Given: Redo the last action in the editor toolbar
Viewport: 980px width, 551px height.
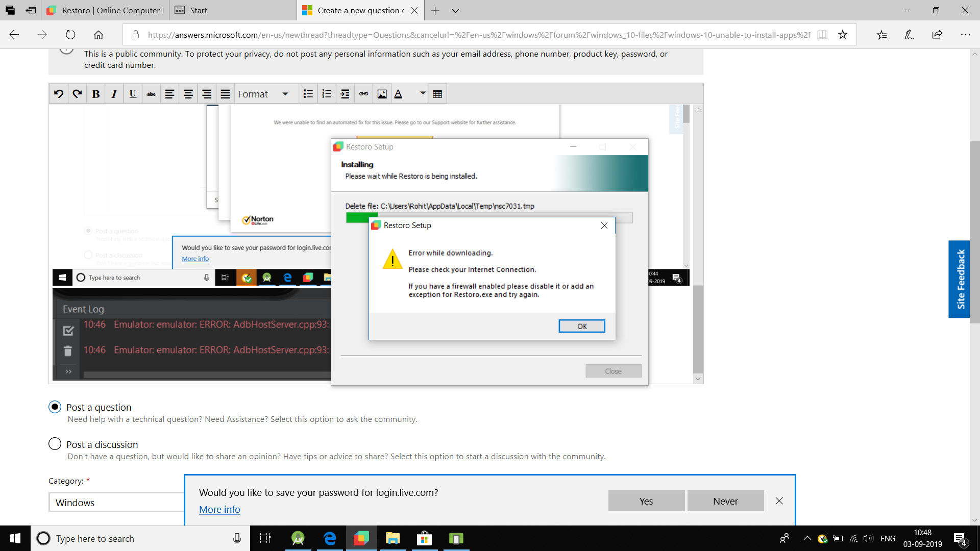Looking at the screenshot, I should (x=77, y=94).
